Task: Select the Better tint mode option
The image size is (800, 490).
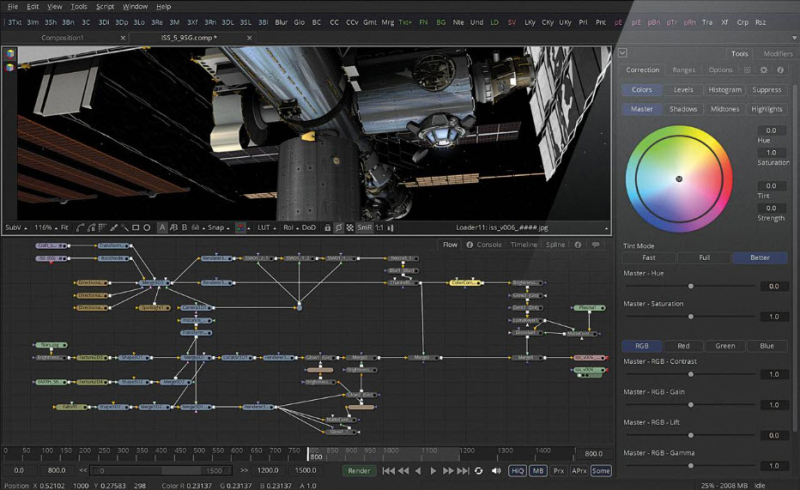Action: [759, 257]
